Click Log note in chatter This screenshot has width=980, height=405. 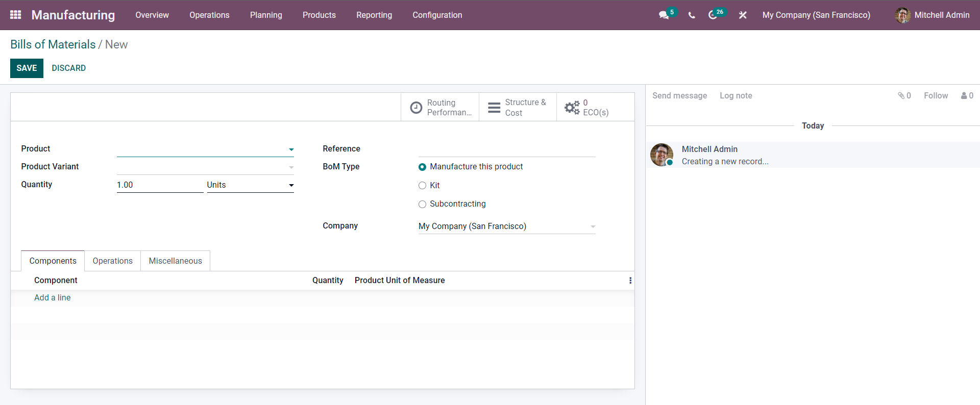(x=736, y=95)
